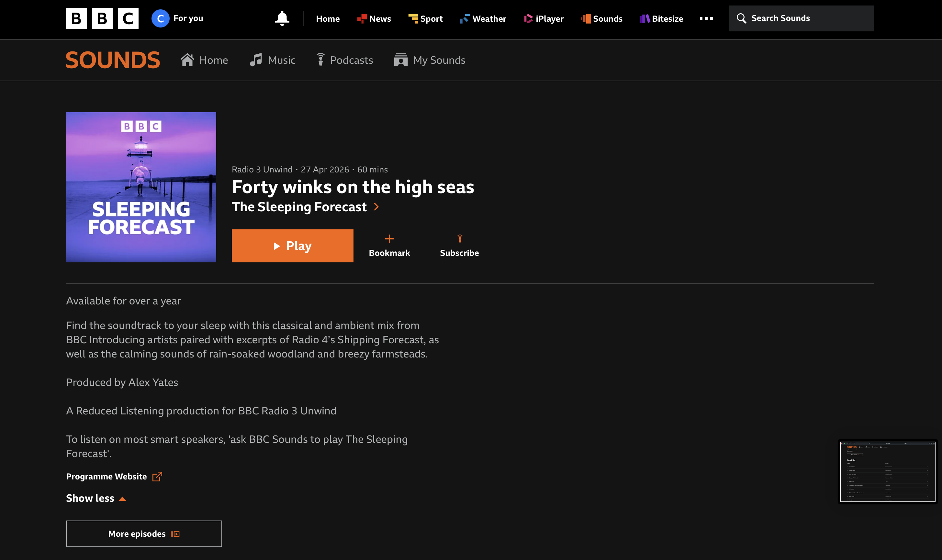Click the tracklist preview thumbnail

(x=888, y=472)
